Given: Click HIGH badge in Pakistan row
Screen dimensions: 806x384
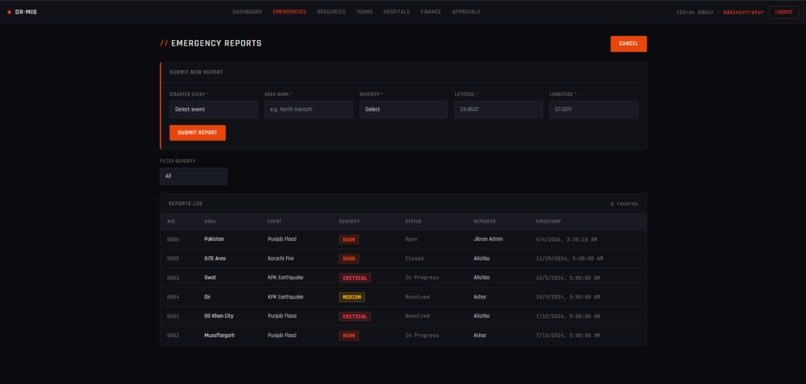Looking at the screenshot, I should click(x=349, y=240).
